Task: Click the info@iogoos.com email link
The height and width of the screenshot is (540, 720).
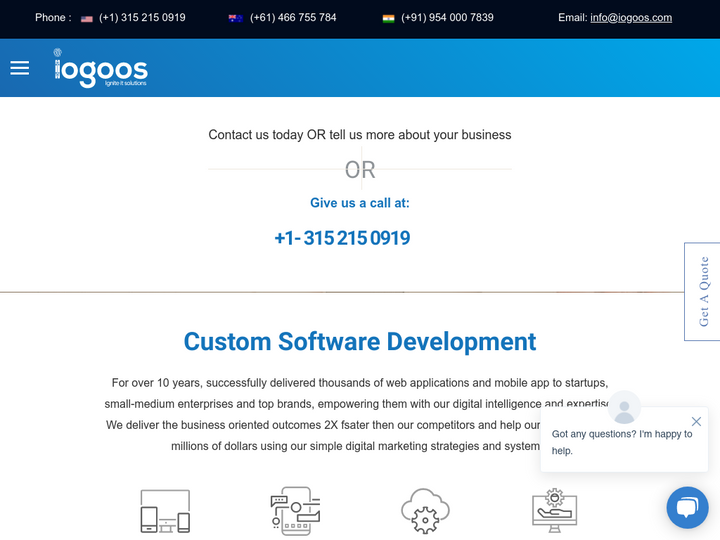Action: click(630, 18)
